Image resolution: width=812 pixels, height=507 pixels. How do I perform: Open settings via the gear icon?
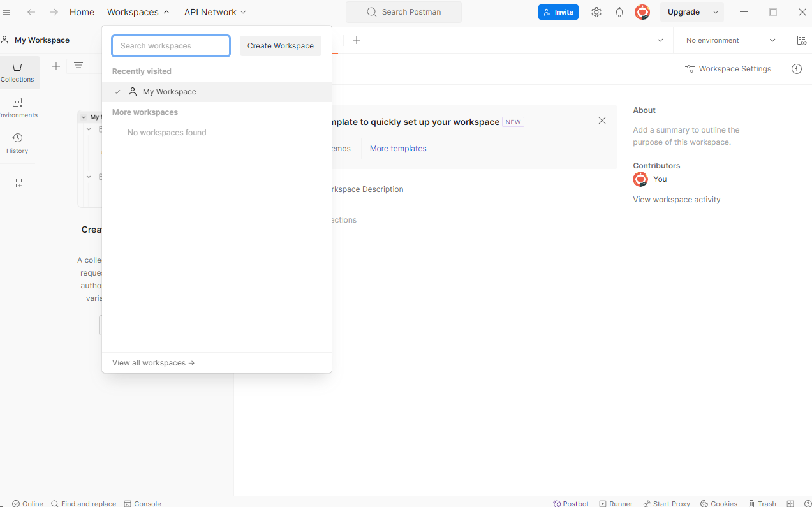coord(596,12)
